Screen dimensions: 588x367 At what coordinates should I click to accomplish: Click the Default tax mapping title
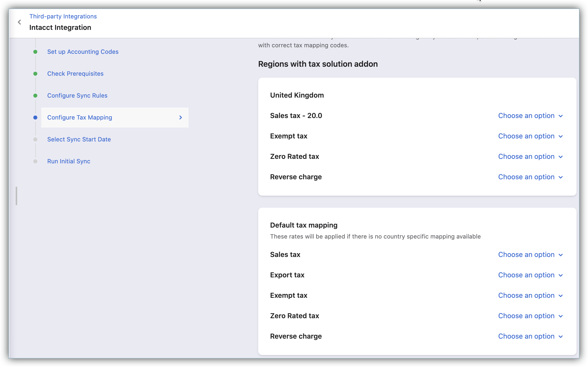coord(304,225)
